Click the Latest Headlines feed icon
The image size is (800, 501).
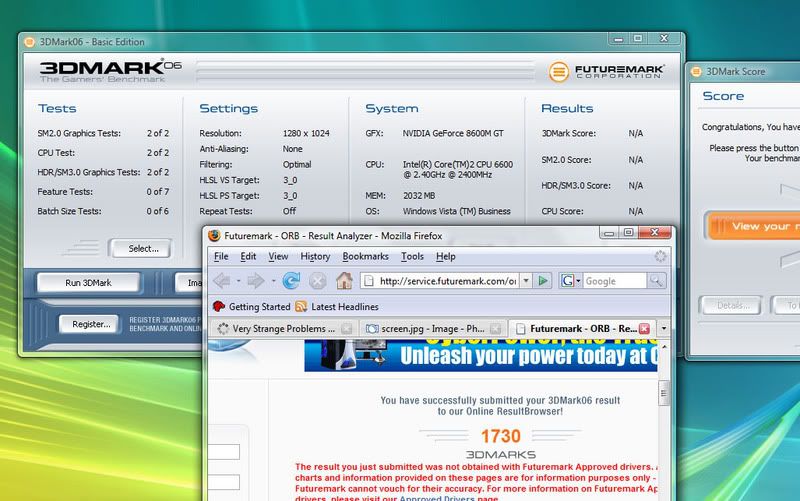click(301, 307)
